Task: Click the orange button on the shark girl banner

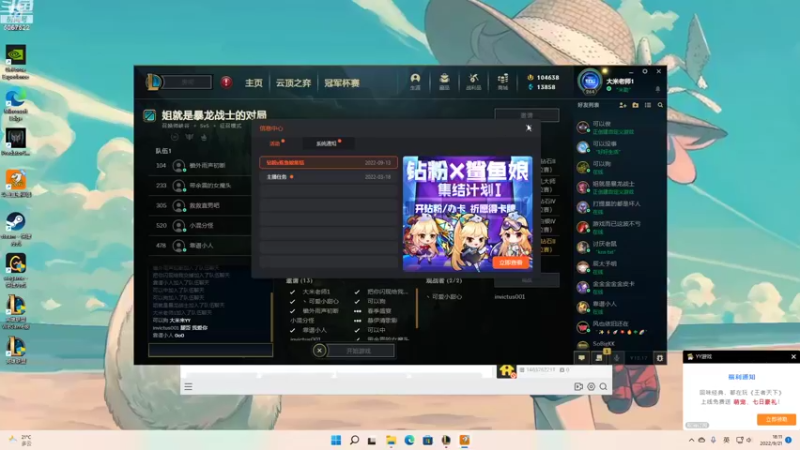Action: click(511, 262)
